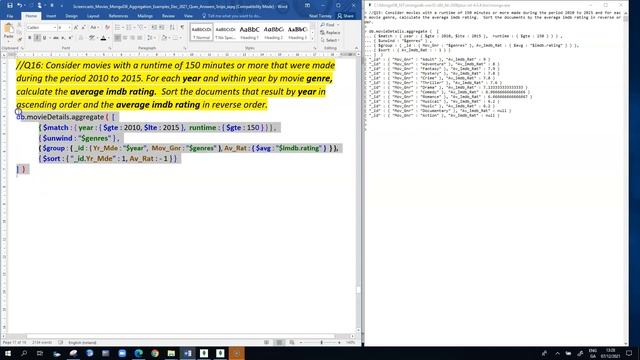This screenshot has height=360, width=640.
Task: Clear all formatting
Action: click(x=107, y=27)
